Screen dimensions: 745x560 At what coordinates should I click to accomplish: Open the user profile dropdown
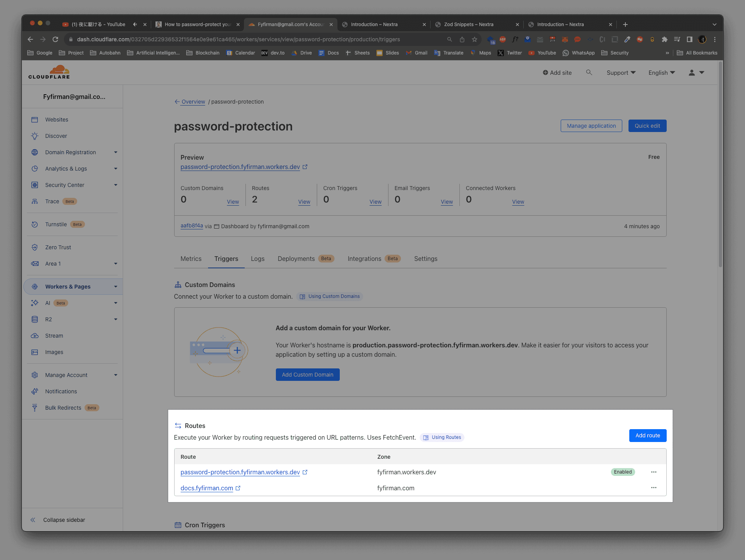[x=696, y=73]
